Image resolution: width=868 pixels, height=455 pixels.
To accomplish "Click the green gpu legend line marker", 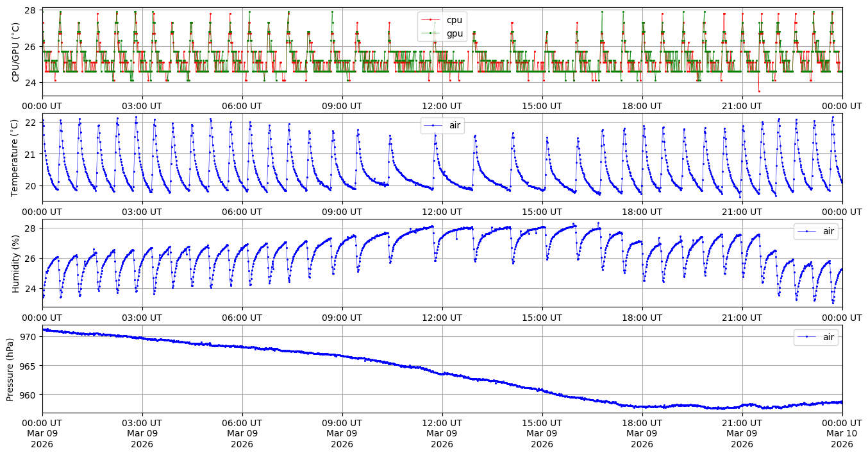I will point(431,33).
